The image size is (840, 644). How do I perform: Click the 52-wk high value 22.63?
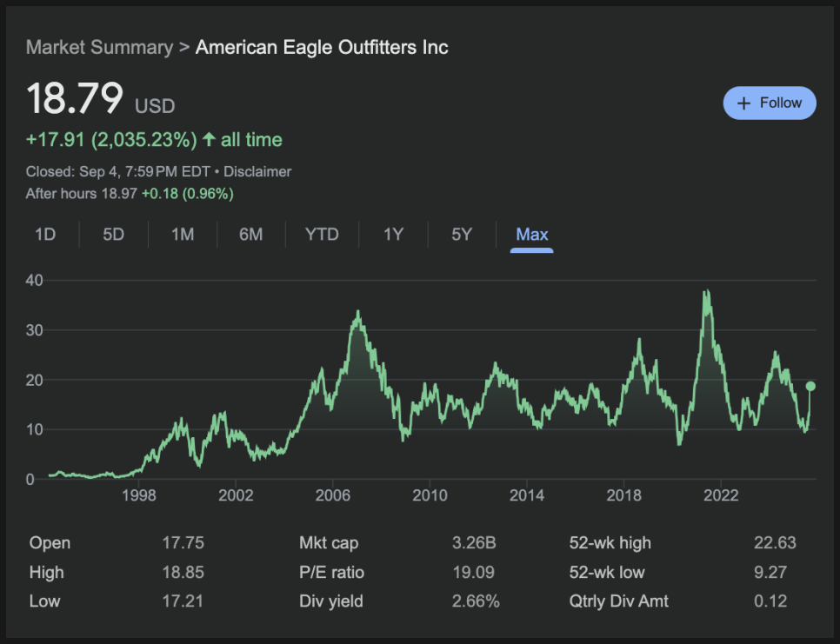pyautogui.click(x=775, y=543)
